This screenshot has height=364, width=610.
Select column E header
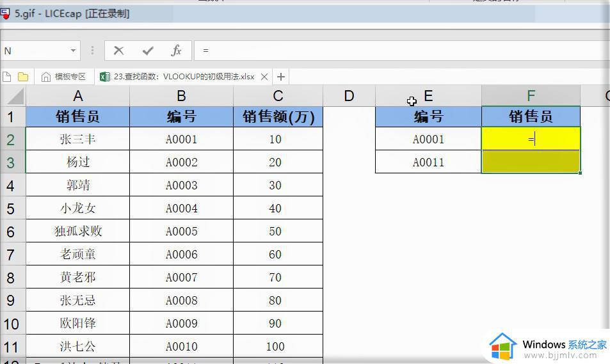428,96
